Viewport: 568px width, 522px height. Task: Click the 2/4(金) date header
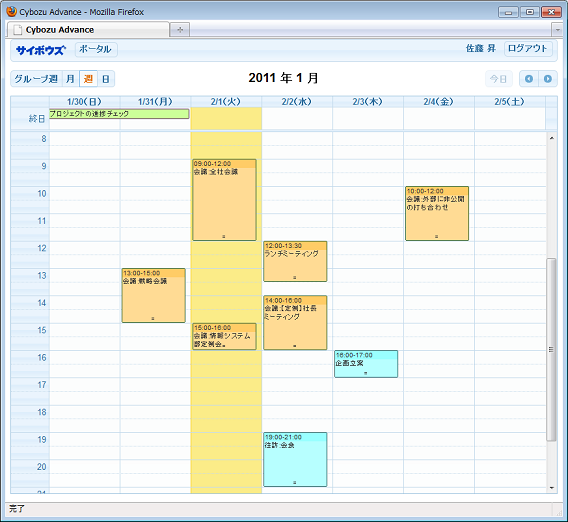point(439,102)
